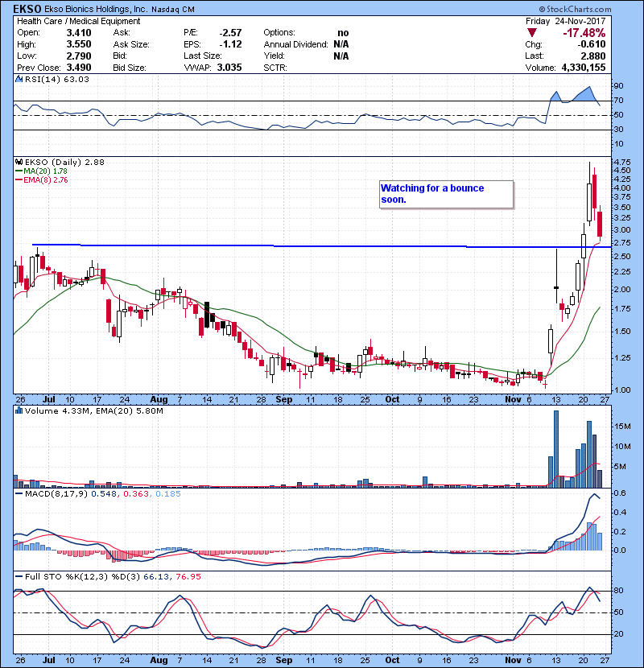Screen dimensions: 644x668
Task: Click the 'Nasdaq CM' exchange label
Action: coord(173,10)
